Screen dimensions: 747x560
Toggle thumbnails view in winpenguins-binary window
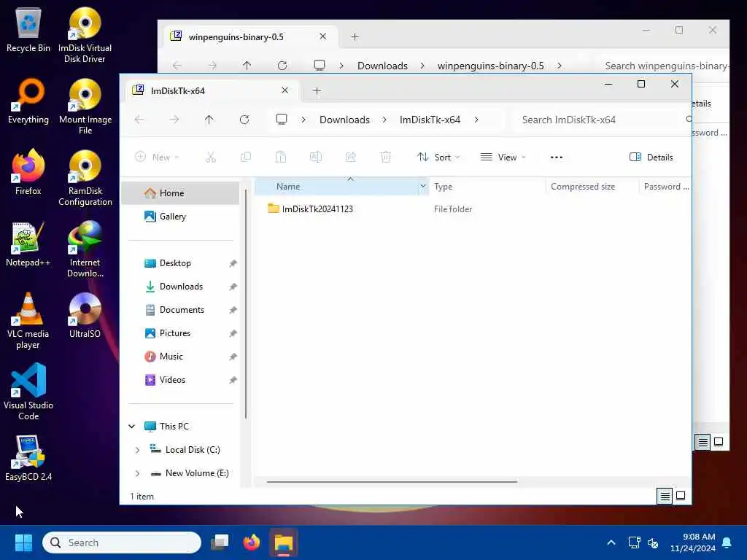(719, 442)
